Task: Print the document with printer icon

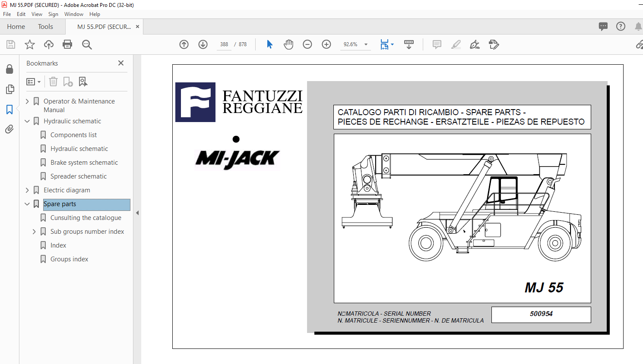Action: 67,44
